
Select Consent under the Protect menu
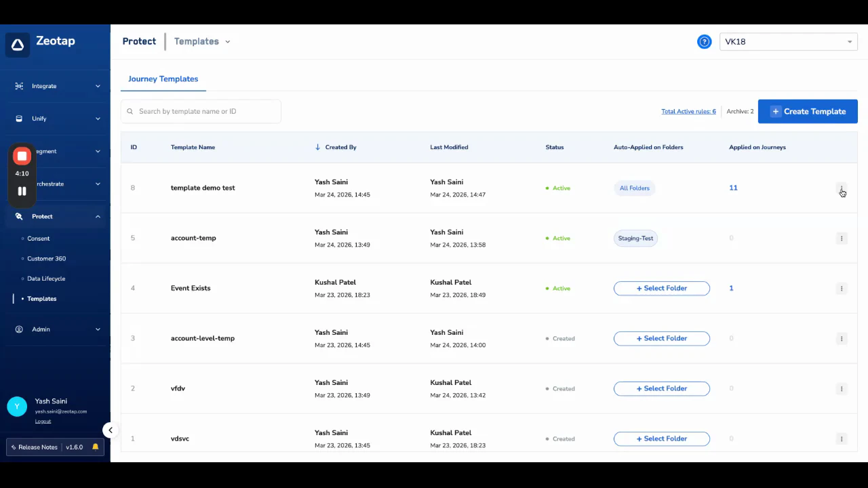click(x=38, y=238)
